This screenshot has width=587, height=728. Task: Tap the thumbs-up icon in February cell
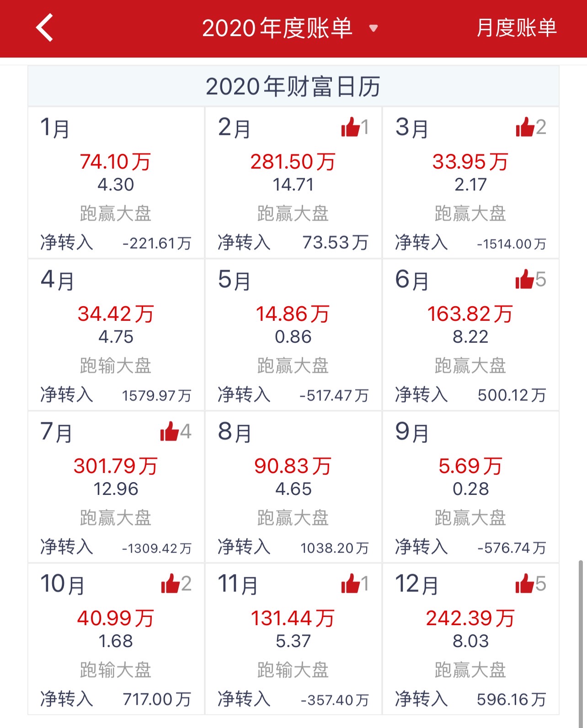[x=350, y=127]
